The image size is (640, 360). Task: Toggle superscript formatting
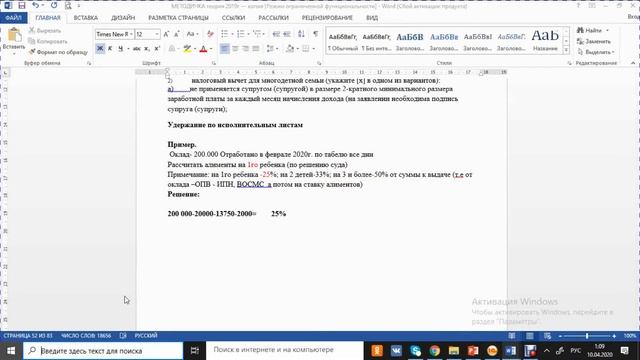pyautogui.click(x=157, y=49)
